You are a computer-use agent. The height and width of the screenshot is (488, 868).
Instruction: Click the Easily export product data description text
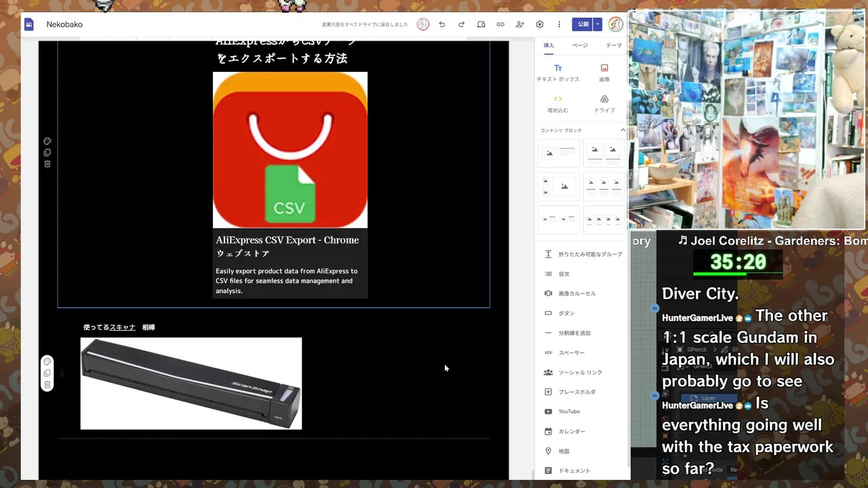(x=287, y=281)
